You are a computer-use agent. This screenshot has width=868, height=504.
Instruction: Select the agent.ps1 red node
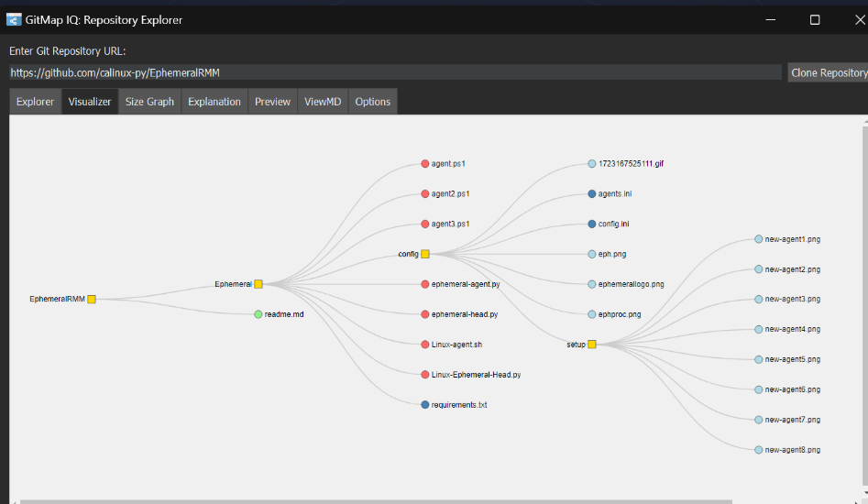(x=425, y=164)
